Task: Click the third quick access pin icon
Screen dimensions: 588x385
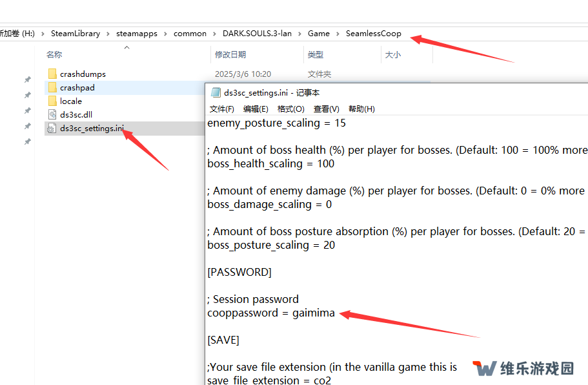Action: click(x=27, y=110)
